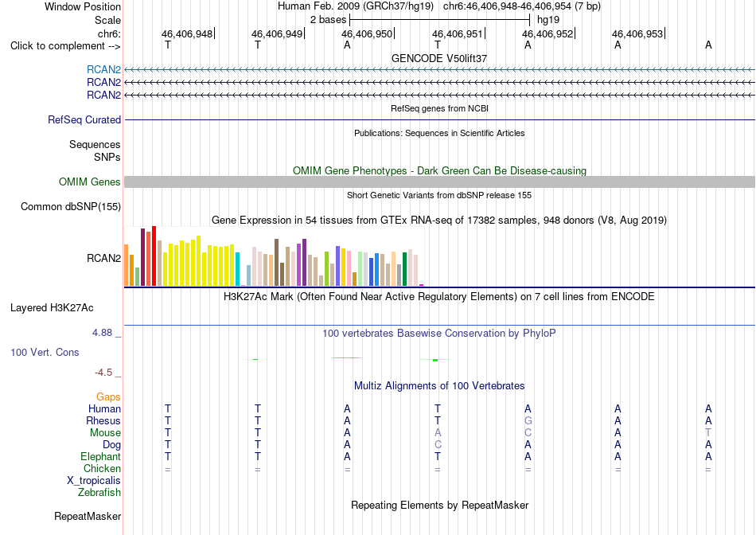Click position label 46,406,950
This screenshot has width=756, height=535.
coord(367,33)
